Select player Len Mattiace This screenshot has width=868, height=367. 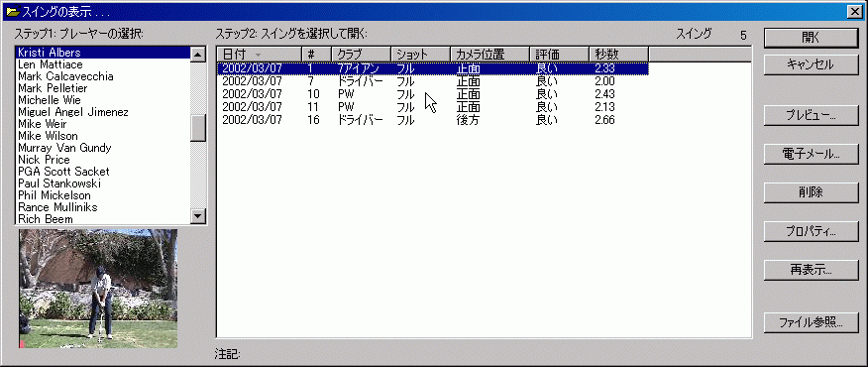(x=102, y=64)
